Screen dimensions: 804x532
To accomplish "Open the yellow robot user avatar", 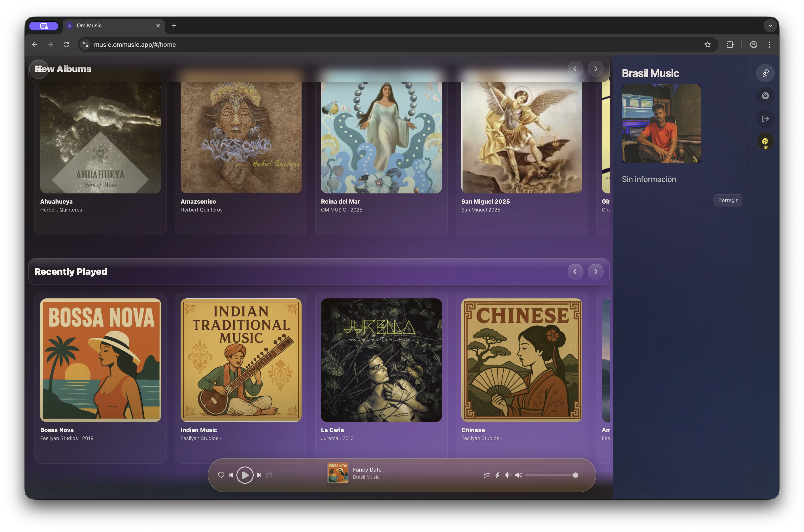I will point(765,141).
